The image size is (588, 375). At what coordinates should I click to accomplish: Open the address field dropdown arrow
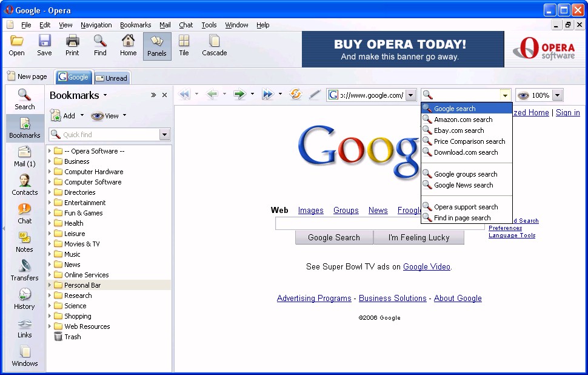tap(410, 95)
